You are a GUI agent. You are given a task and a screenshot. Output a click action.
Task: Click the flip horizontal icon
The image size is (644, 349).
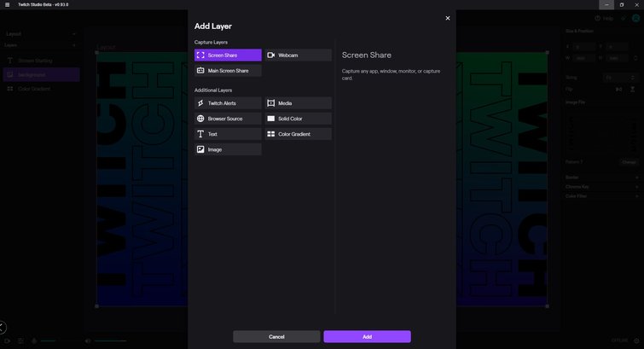(x=619, y=90)
